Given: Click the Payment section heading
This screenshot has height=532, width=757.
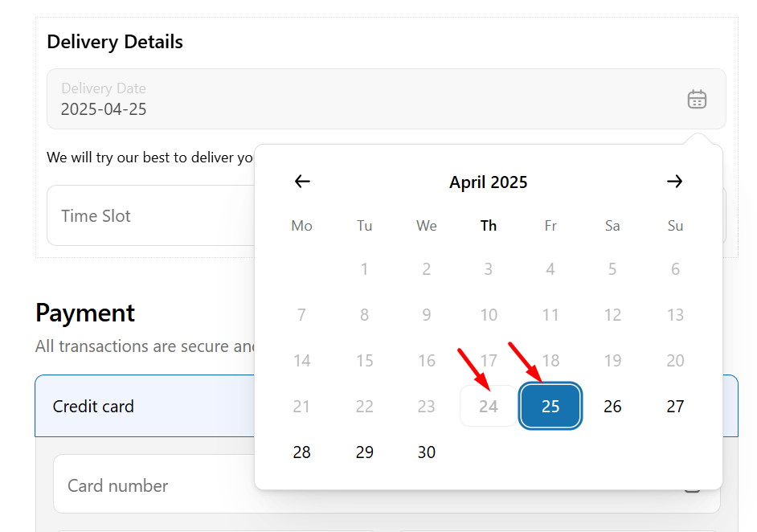Looking at the screenshot, I should [85, 313].
